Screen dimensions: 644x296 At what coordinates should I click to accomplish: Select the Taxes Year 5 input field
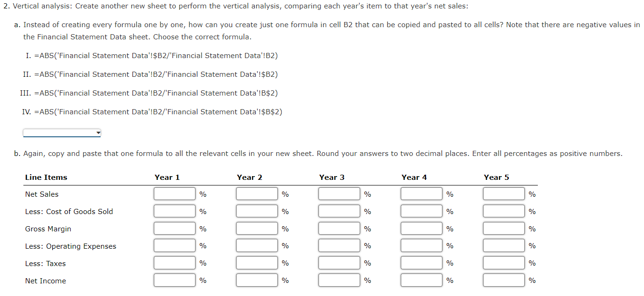click(504, 263)
